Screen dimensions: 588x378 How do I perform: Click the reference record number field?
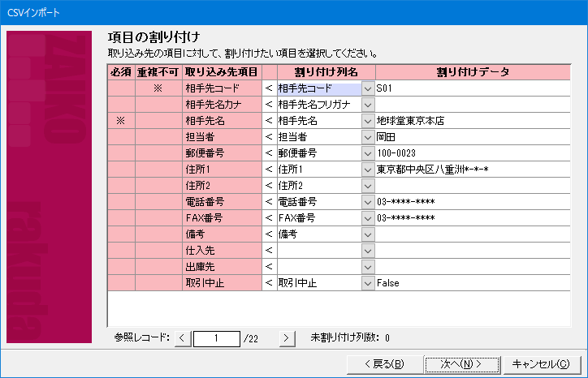tap(216, 338)
